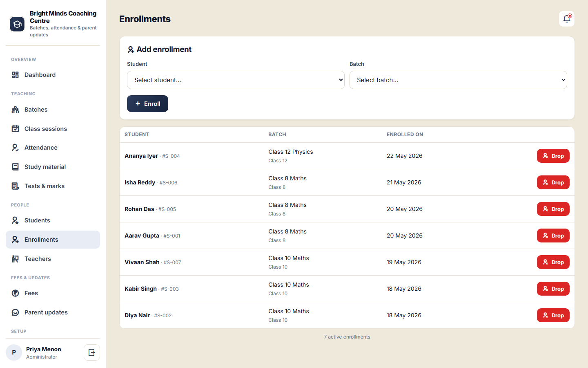Image resolution: width=588 pixels, height=368 pixels.
Task: Click the P user avatar
Action: (14, 352)
